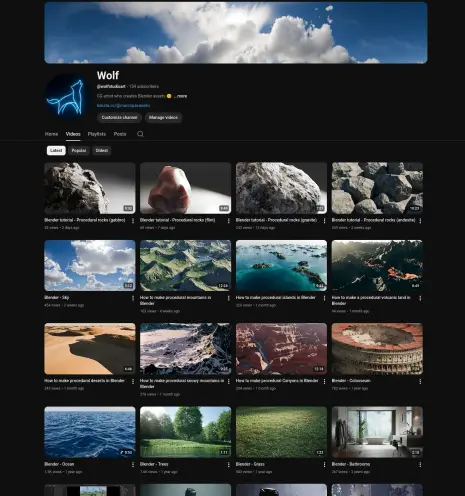Click the Wolf channel name heading
The height and width of the screenshot is (496, 465).
108,75
